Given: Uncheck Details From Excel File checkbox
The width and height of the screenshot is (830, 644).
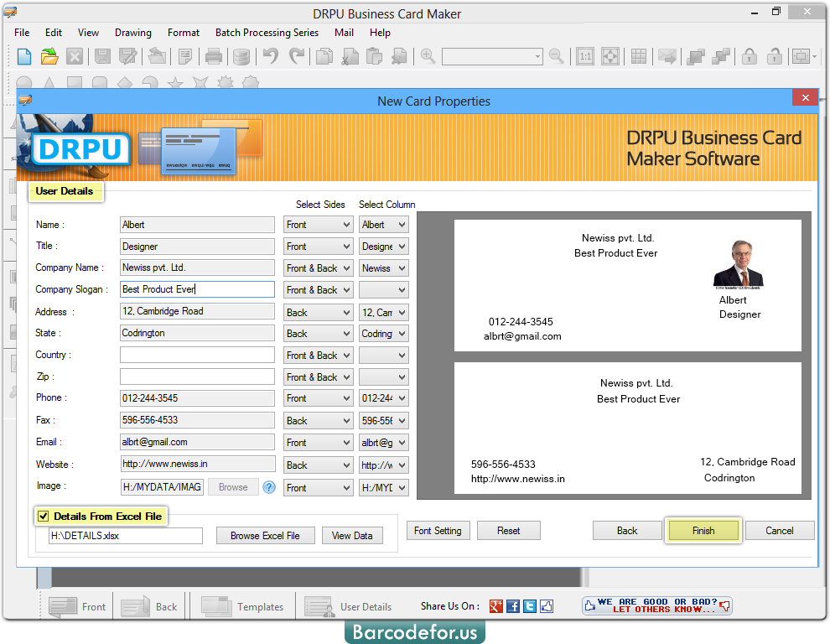Looking at the screenshot, I should (x=44, y=517).
